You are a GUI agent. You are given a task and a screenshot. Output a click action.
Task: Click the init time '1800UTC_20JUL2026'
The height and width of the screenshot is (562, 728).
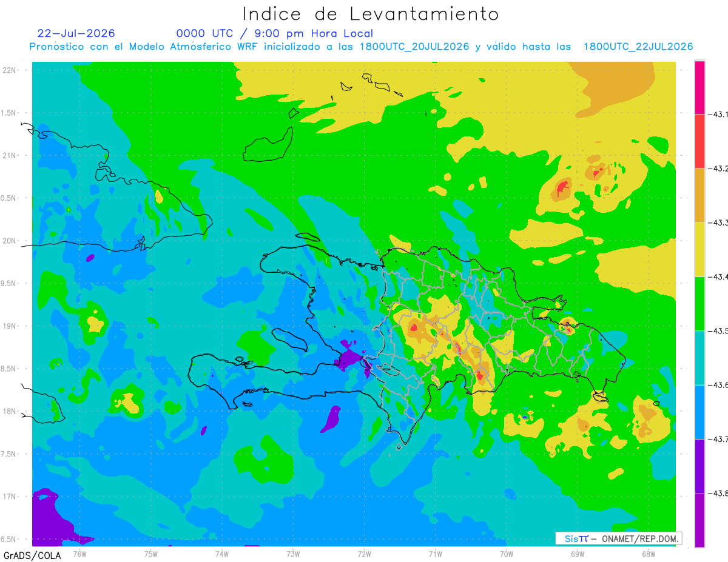(x=414, y=47)
